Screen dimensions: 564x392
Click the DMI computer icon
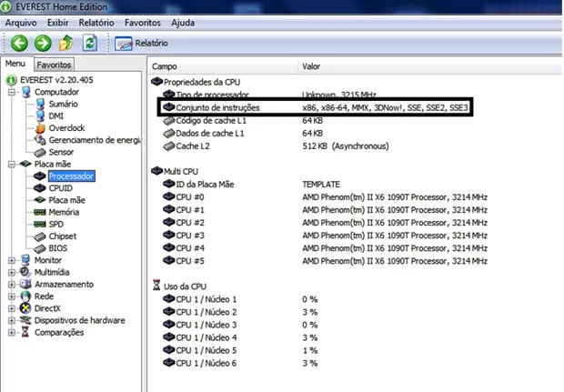40,116
